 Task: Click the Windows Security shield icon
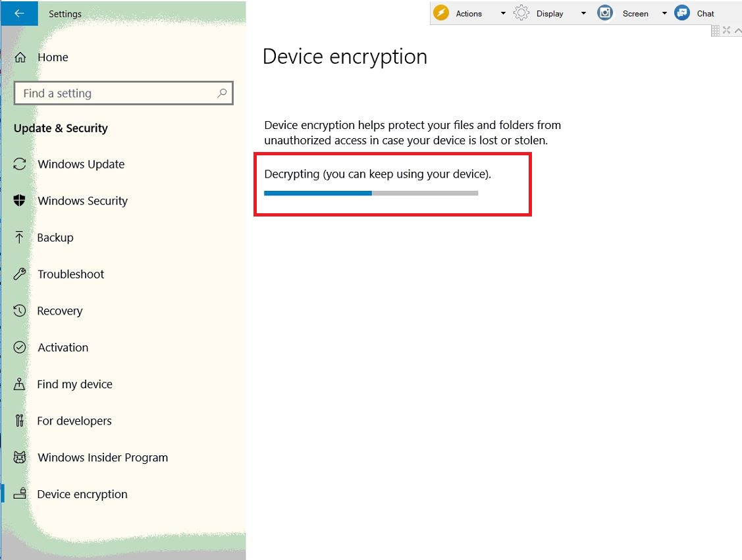[x=19, y=201]
